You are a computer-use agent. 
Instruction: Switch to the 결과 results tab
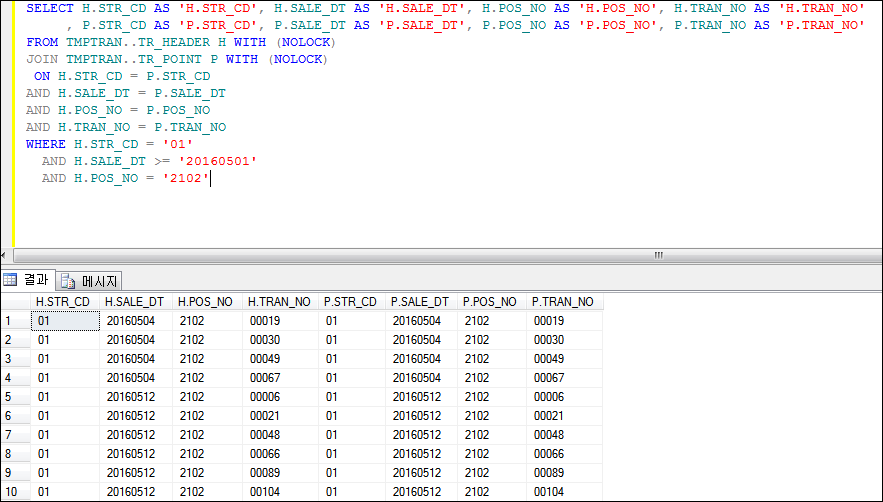(28, 280)
